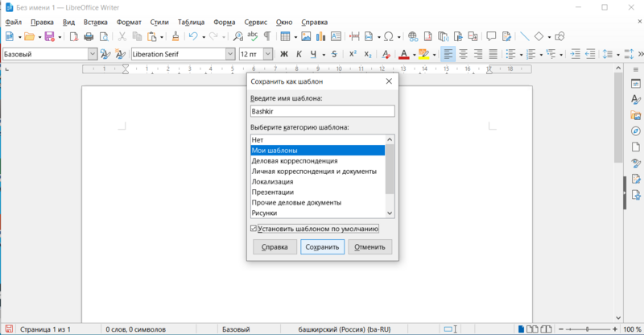The image size is (644, 335).
Task: Open sidebar Gallery icon
Action: [636, 115]
